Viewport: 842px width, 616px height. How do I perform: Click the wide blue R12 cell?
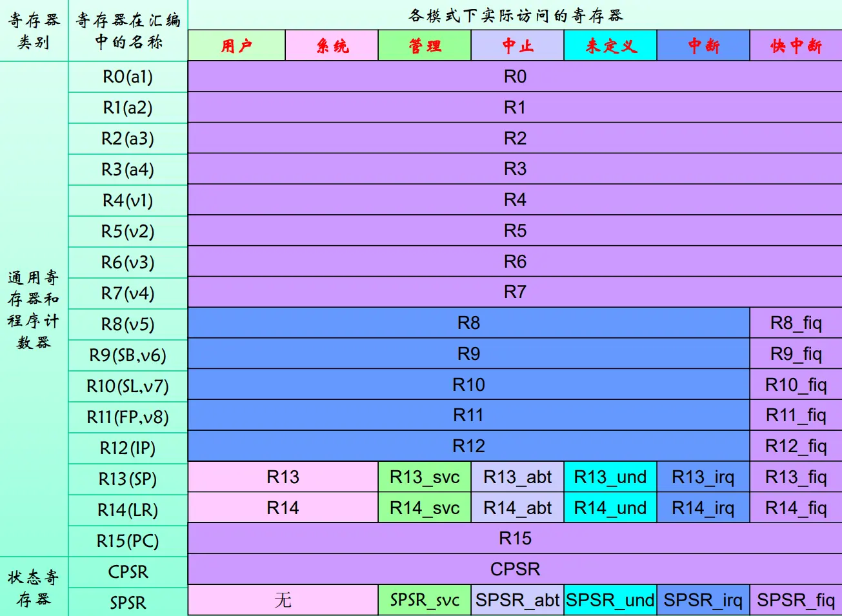click(468, 446)
